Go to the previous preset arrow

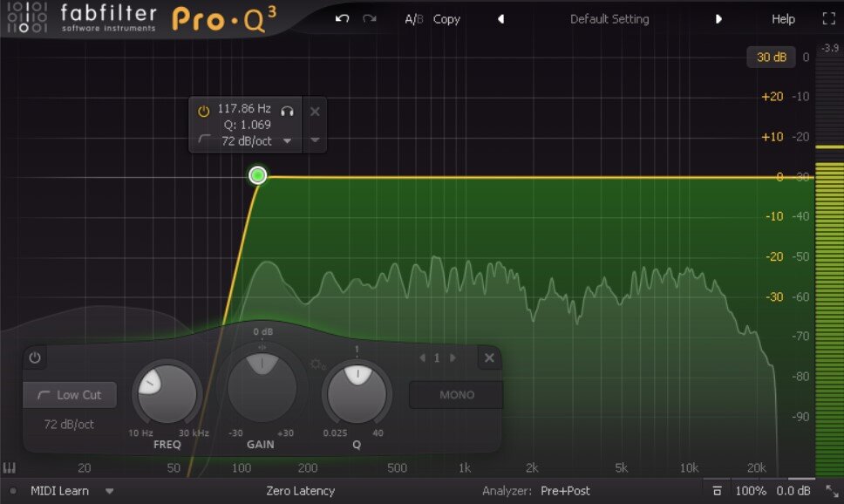click(x=500, y=19)
